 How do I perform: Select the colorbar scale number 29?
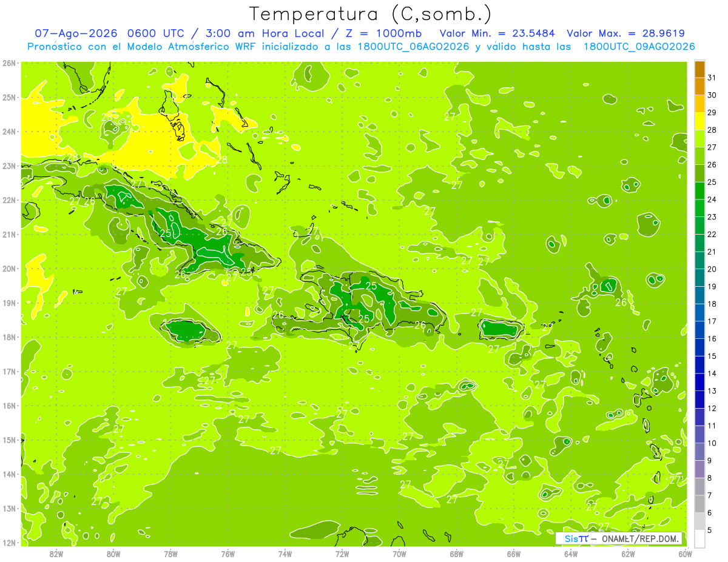[x=712, y=113]
